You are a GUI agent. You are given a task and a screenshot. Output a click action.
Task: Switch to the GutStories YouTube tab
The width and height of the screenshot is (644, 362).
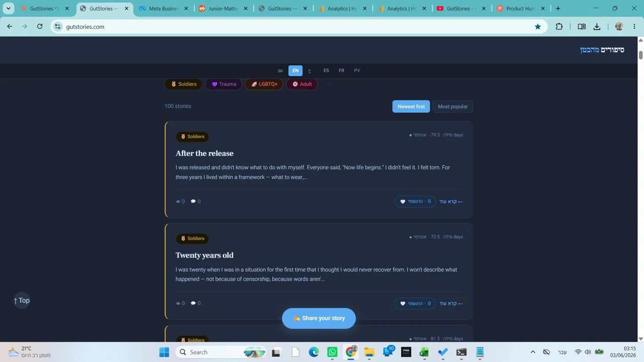461,8
